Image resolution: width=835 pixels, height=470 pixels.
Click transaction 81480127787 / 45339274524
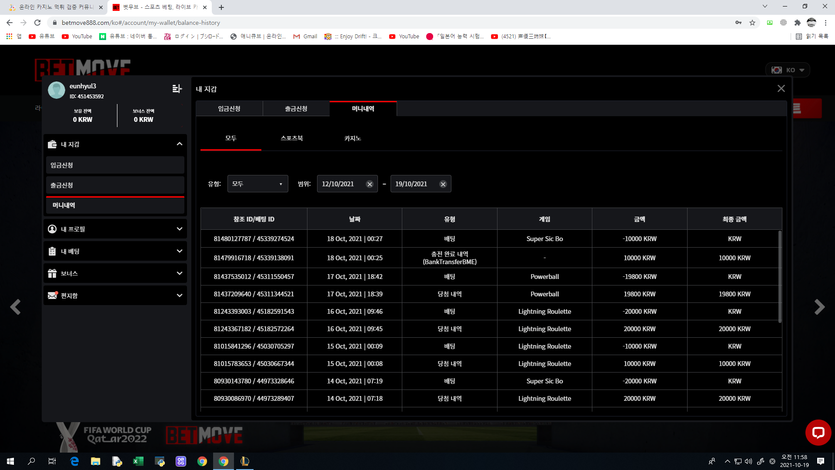click(254, 239)
